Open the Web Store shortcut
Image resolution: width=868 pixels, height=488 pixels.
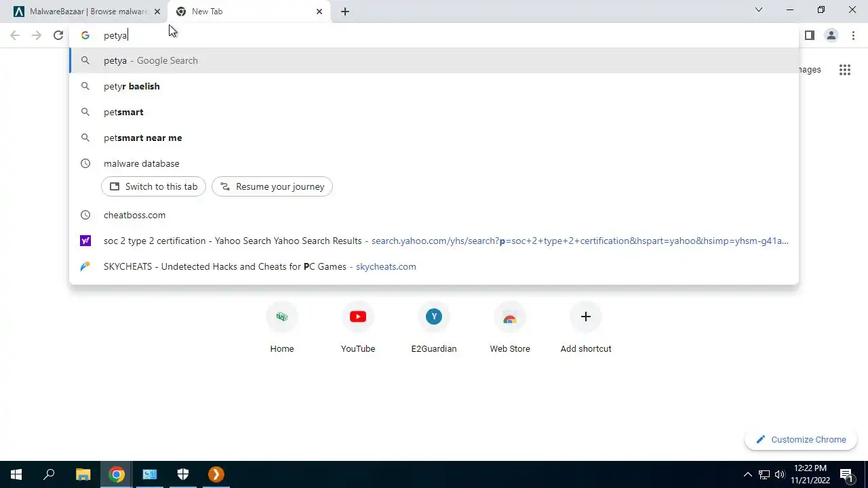coord(510,328)
